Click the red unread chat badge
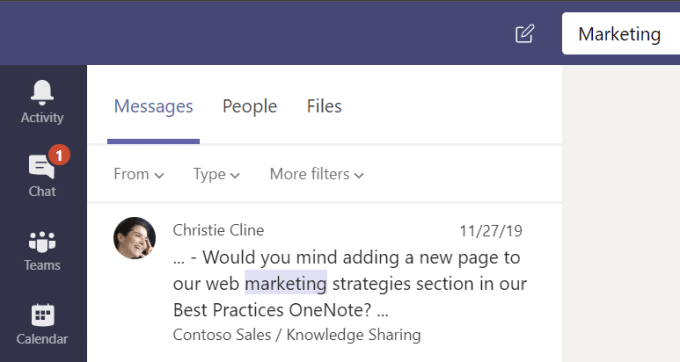 (59, 155)
